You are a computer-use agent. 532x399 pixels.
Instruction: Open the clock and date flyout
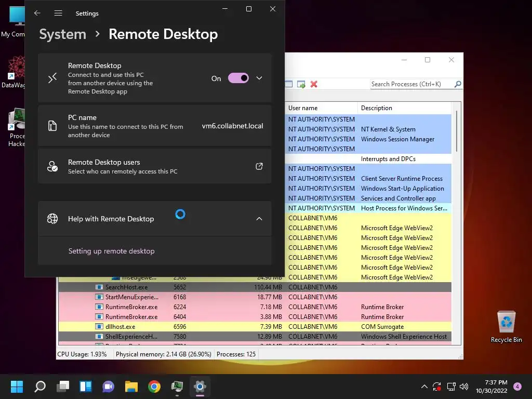(x=492, y=387)
